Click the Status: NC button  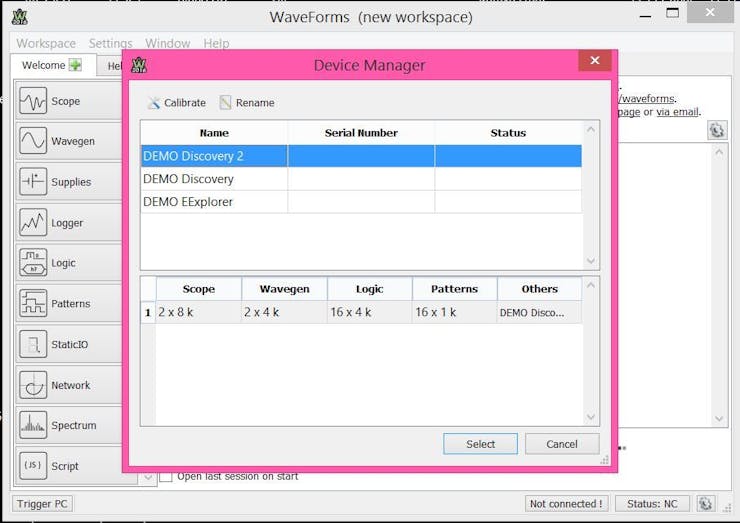coord(652,504)
